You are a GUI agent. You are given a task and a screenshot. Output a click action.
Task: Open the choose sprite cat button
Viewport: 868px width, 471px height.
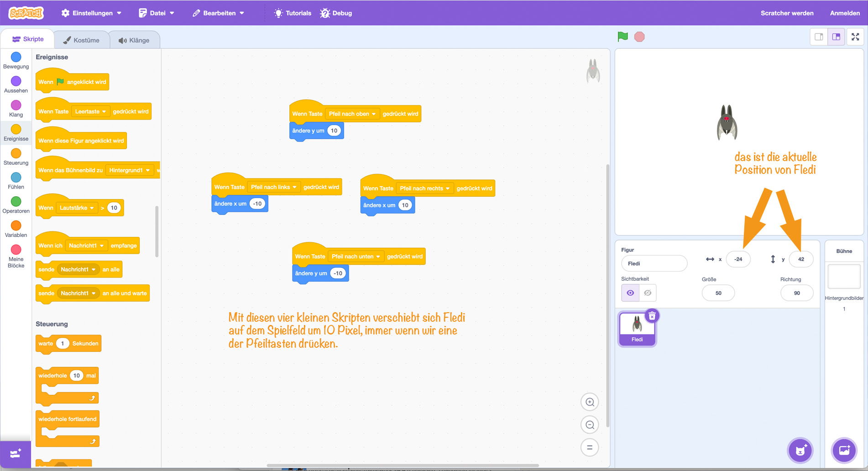click(x=800, y=450)
